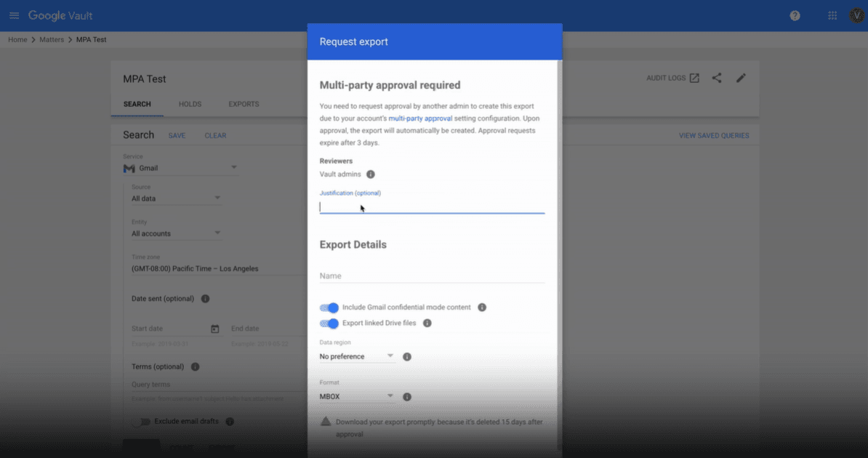Open the help question mark icon

[795, 15]
